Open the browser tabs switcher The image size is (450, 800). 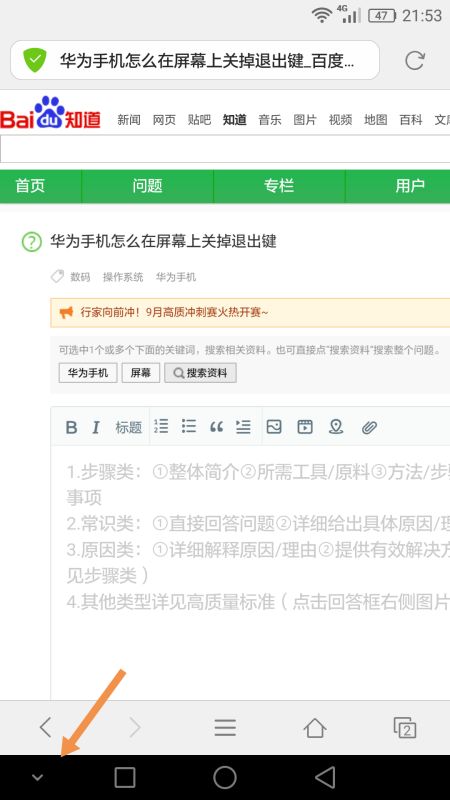point(405,728)
